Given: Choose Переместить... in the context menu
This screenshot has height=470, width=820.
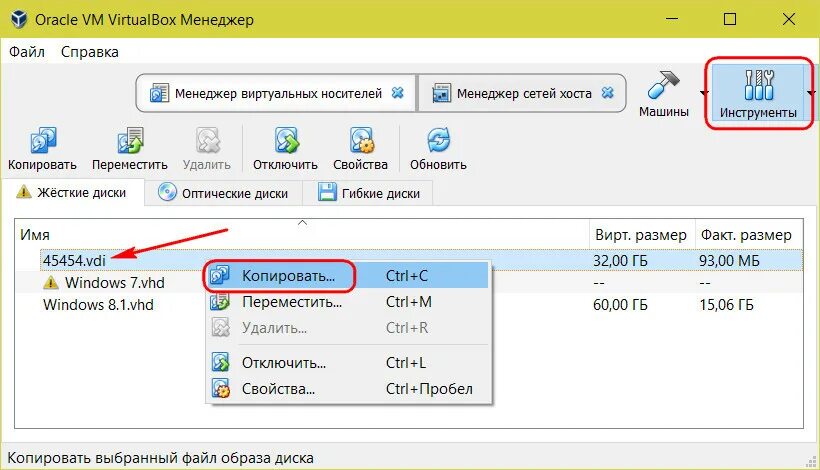Looking at the screenshot, I should click(x=348, y=302).
